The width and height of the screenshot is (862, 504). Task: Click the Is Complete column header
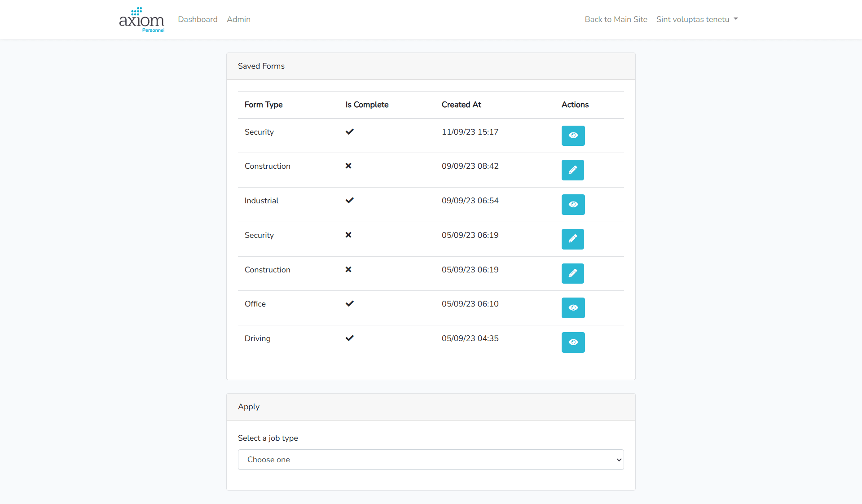pyautogui.click(x=367, y=105)
